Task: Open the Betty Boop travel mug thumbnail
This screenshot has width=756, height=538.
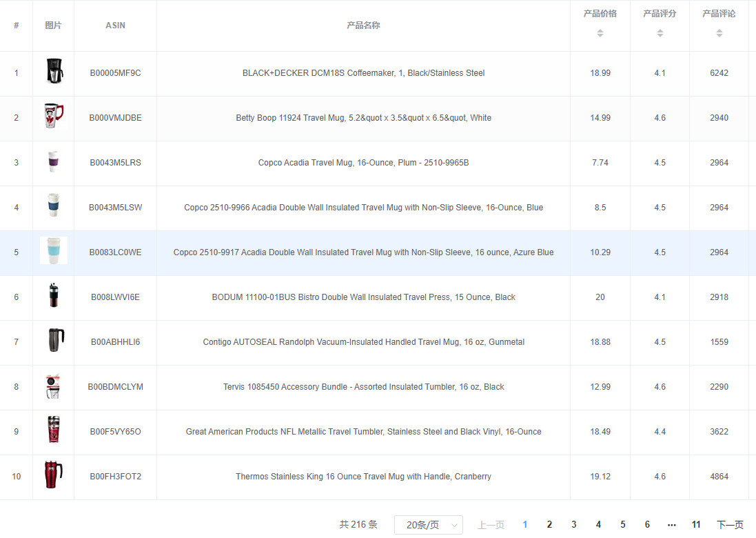Action: click(54, 118)
